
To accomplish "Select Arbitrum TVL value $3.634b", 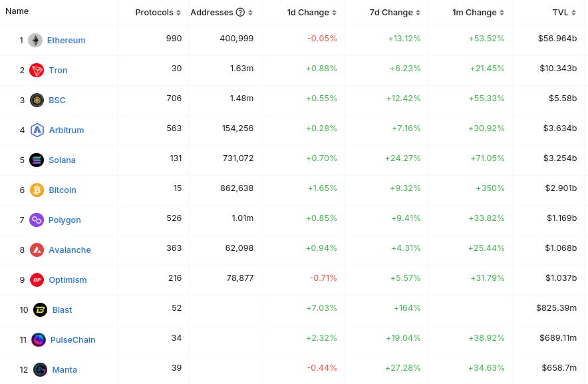I will (x=560, y=128).
